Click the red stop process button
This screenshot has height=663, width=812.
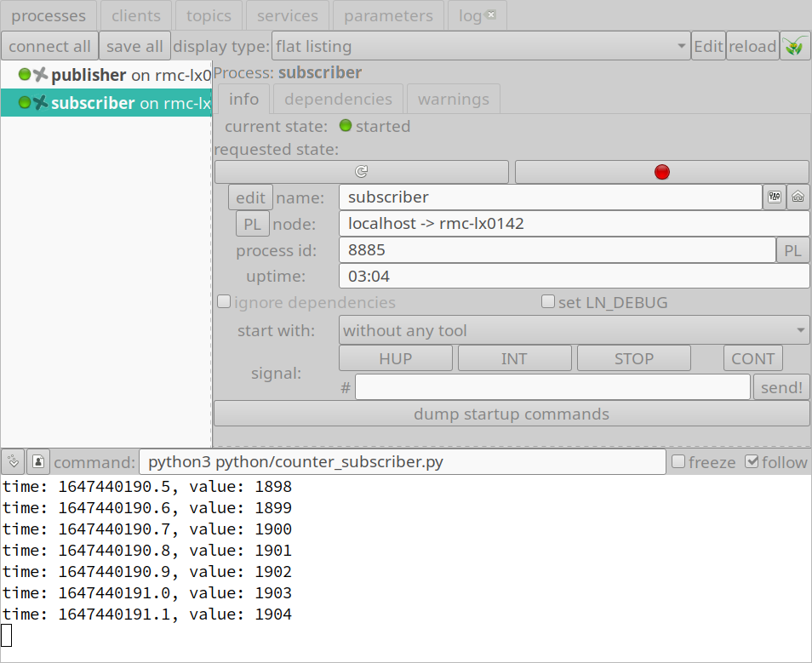click(662, 171)
